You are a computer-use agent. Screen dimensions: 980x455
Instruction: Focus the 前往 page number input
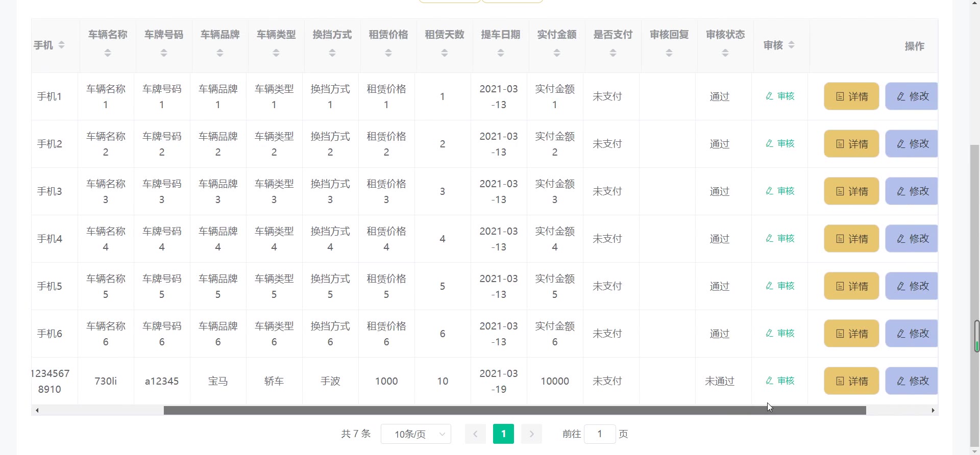pos(600,434)
